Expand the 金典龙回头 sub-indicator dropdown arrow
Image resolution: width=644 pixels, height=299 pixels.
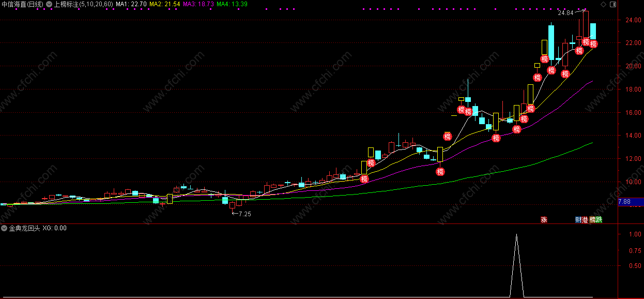click(x=4, y=228)
